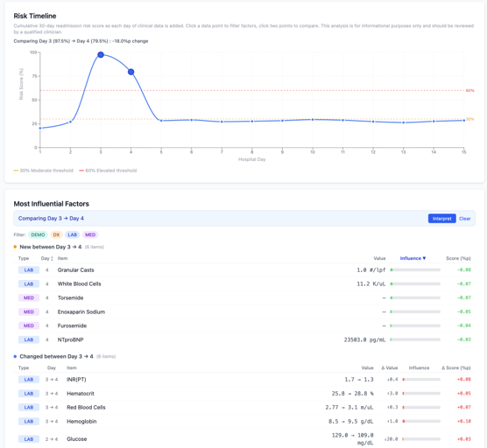Click the Day 5 data point
Viewport: 487px width, 448px height.
pos(161,121)
